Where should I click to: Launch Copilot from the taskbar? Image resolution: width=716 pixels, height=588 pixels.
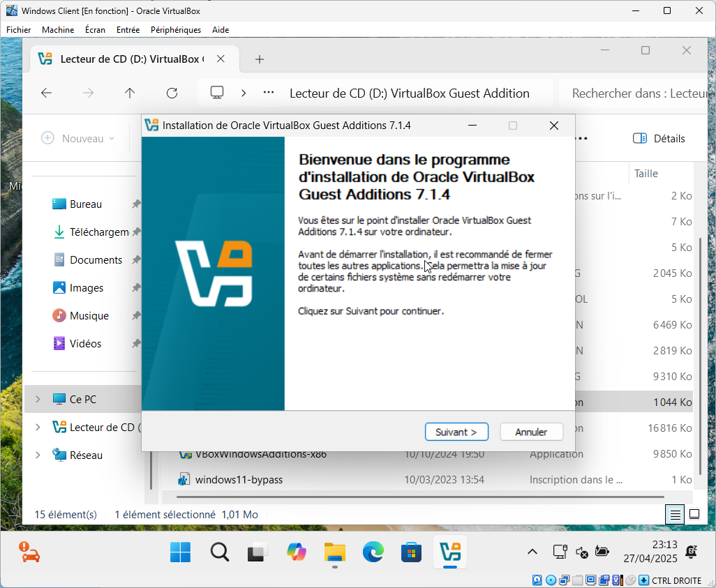tap(297, 552)
